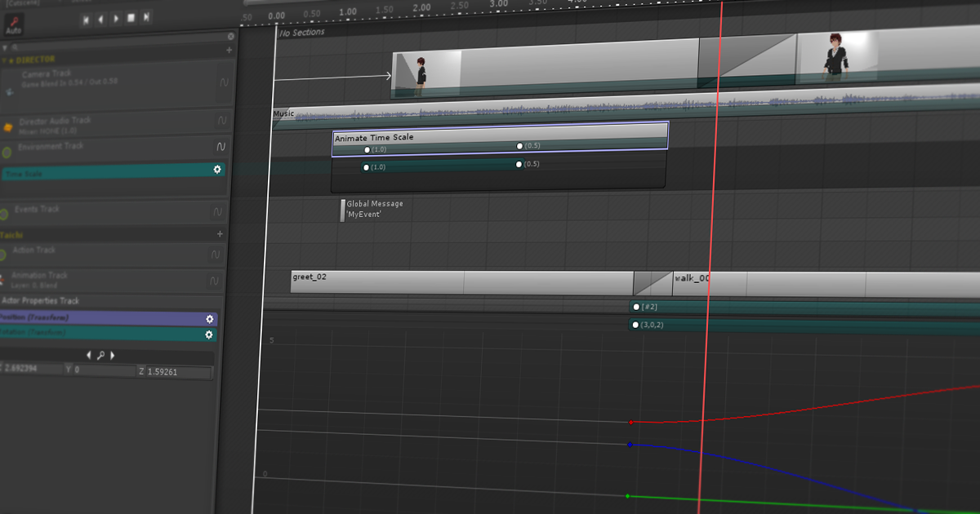980x514 pixels.
Task: Select the Position (Transform) parameter row
Action: tap(109, 318)
